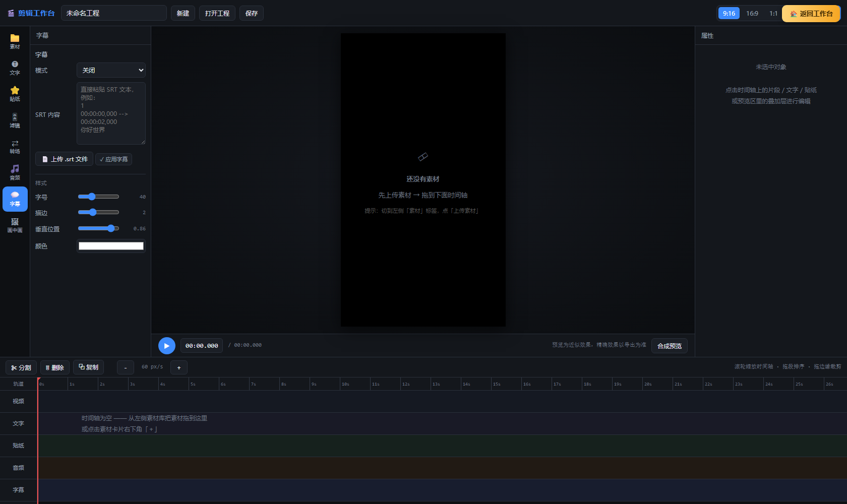Zoom in the timeline with plus button
Screen dimensions: 847x504
[179, 367]
